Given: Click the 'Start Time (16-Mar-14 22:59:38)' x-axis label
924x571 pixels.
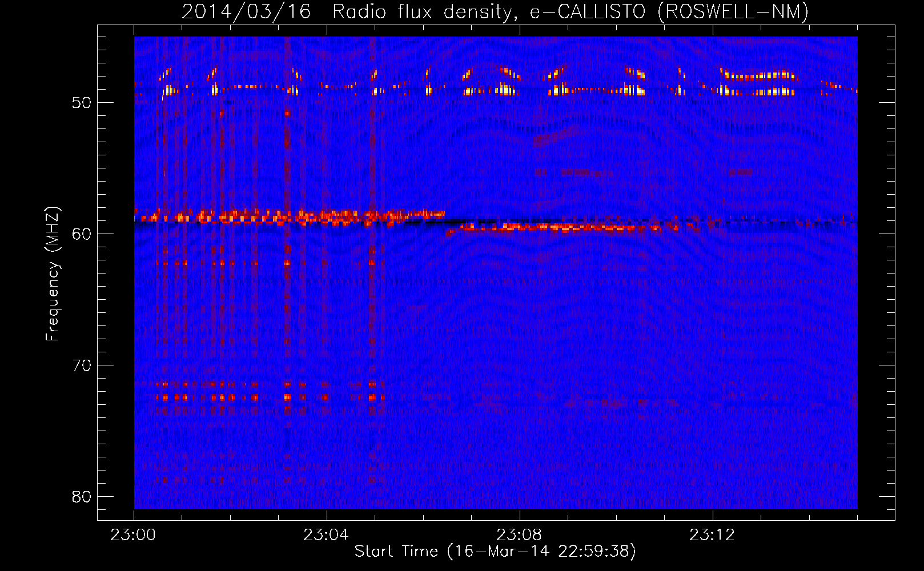Looking at the screenshot, I should coord(495,552).
